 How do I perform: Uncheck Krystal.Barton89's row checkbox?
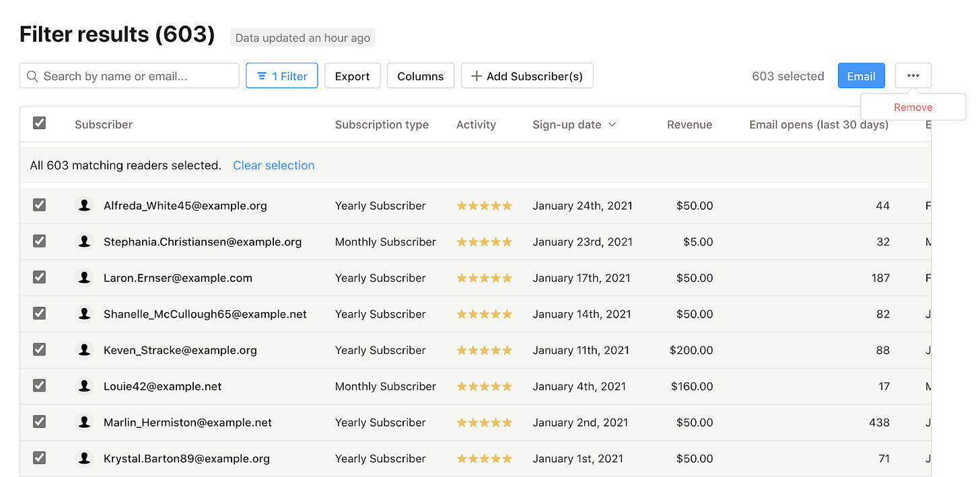pos(39,458)
